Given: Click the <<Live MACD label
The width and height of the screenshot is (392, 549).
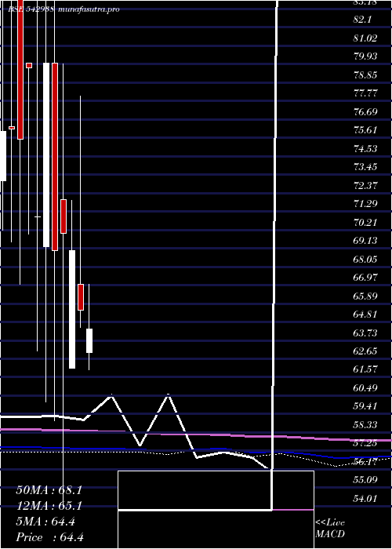Looking at the screenshot, I should 330,529.
